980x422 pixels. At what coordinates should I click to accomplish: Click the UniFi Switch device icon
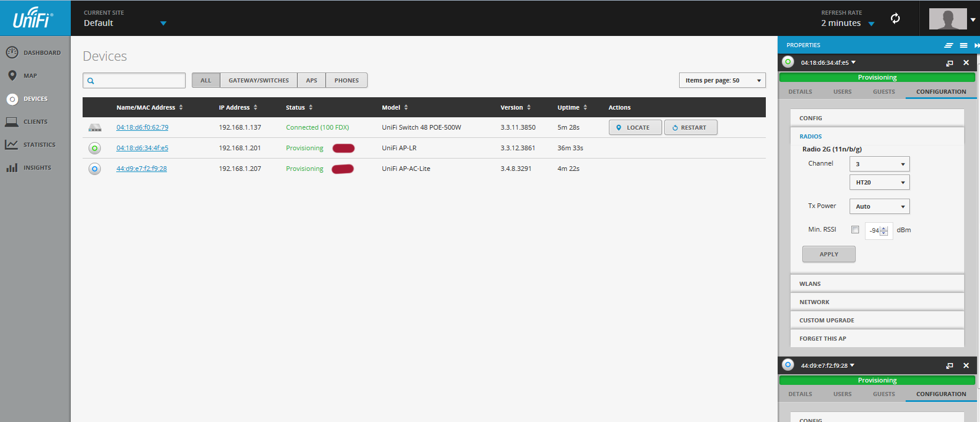tap(94, 127)
